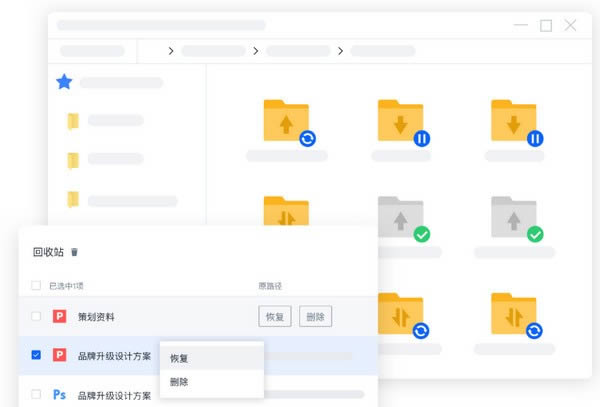The image size is (600, 407).
Task: Click the blue star favorites icon
Action: tap(64, 82)
